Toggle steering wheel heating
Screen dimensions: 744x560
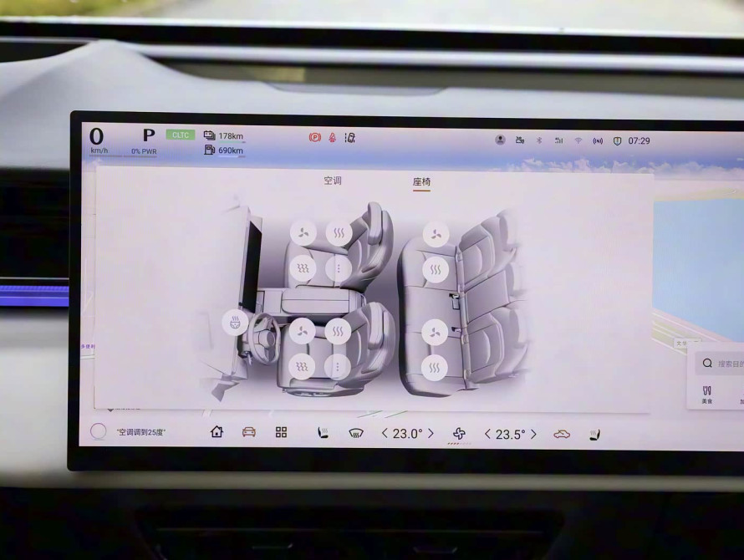pyautogui.click(x=235, y=322)
